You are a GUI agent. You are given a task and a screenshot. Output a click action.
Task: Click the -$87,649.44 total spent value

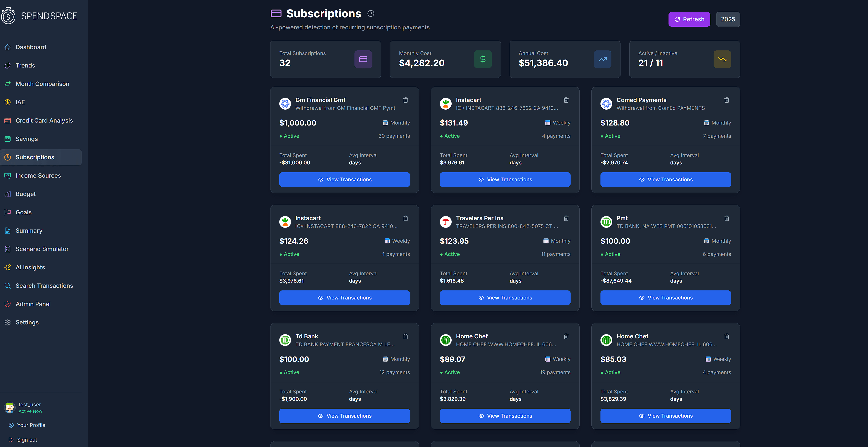coord(616,281)
